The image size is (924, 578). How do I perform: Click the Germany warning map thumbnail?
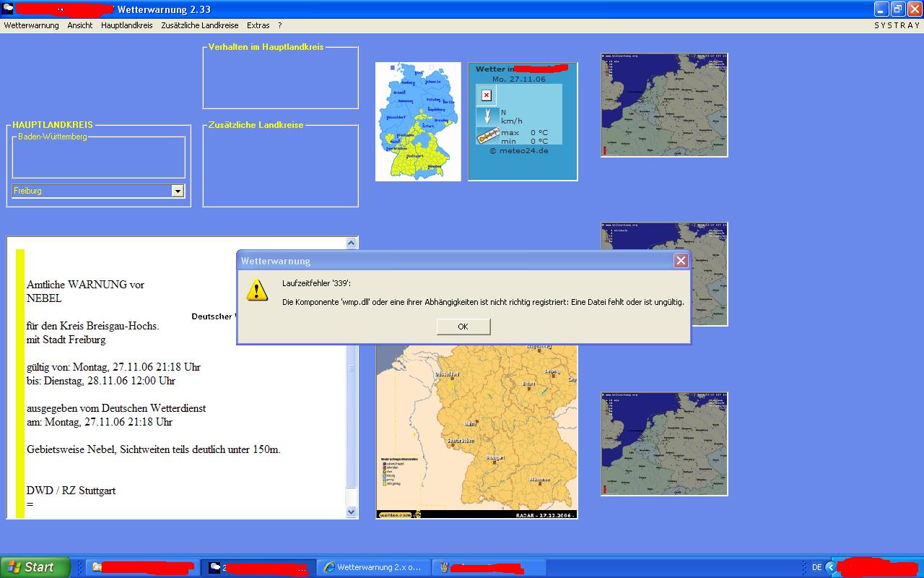click(418, 121)
